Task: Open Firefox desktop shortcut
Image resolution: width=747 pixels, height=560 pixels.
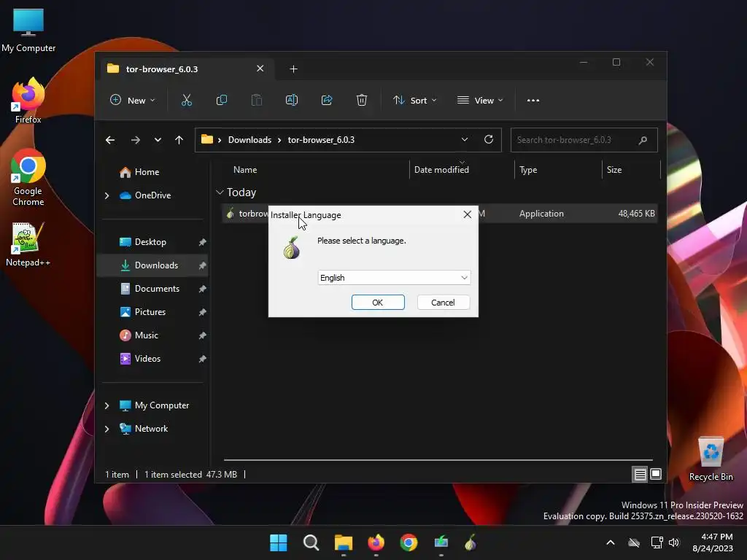Action: pyautogui.click(x=28, y=101)
